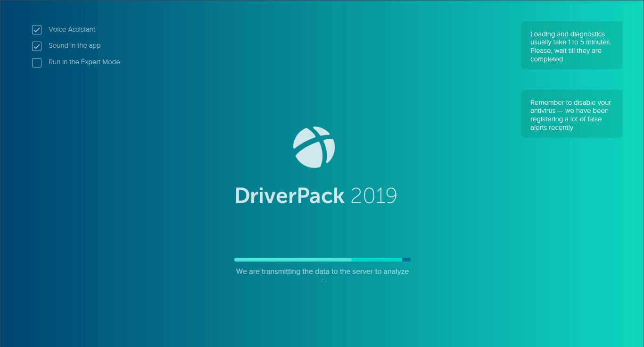Click the 'Loading and diagnostics' info bubble
This screenshot has width=644, height=347.
point(572,45)
